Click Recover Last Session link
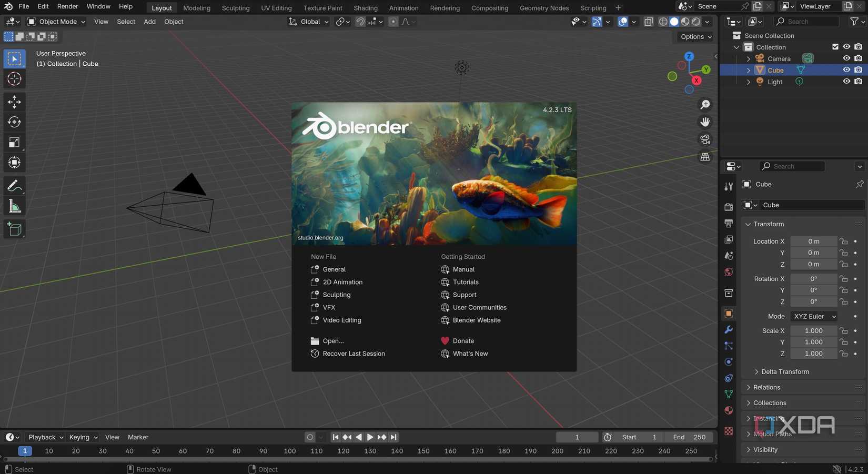The width and height of the screenshot is (868, 474). [354, 354]
